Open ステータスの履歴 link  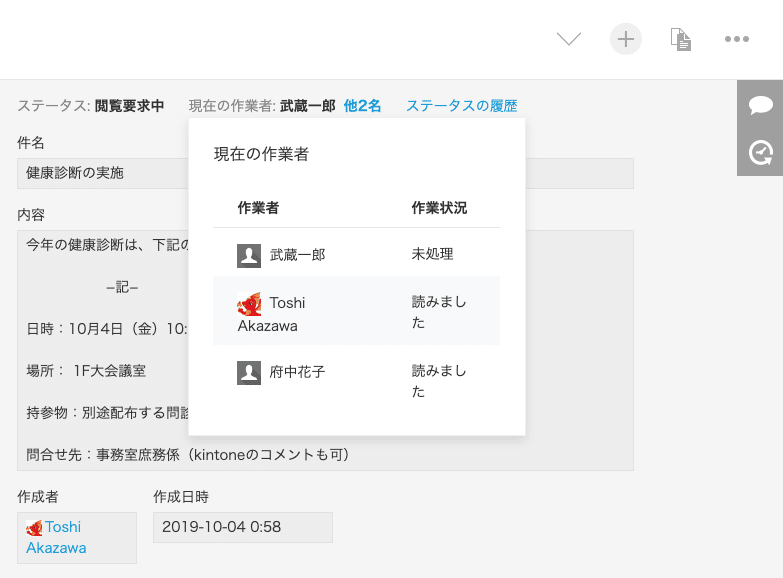pyautogui.click(x=461, y=105)
